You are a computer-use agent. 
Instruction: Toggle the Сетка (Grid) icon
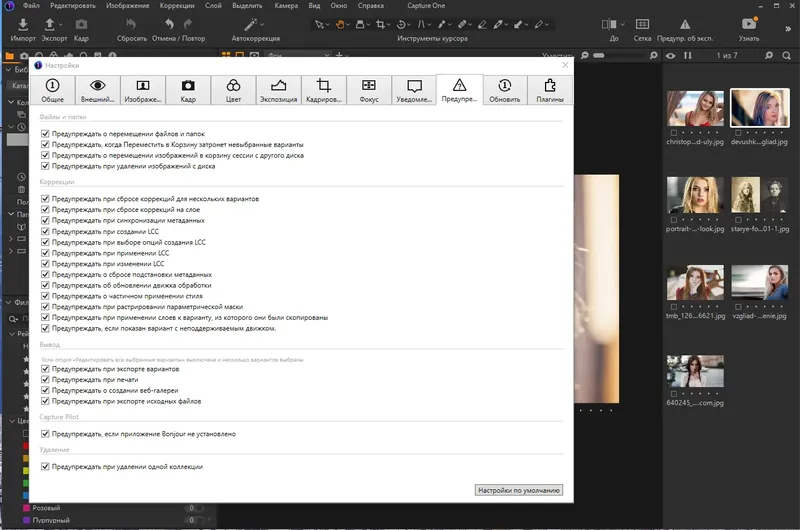pos(642,24)
